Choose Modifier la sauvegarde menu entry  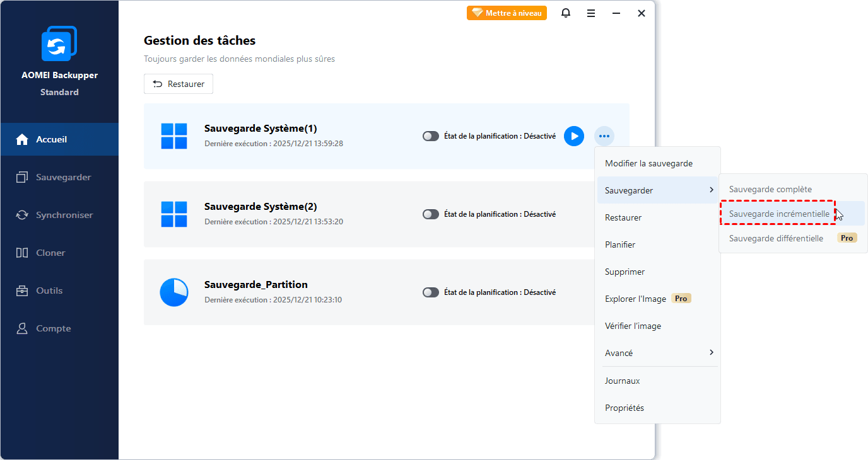648,163
